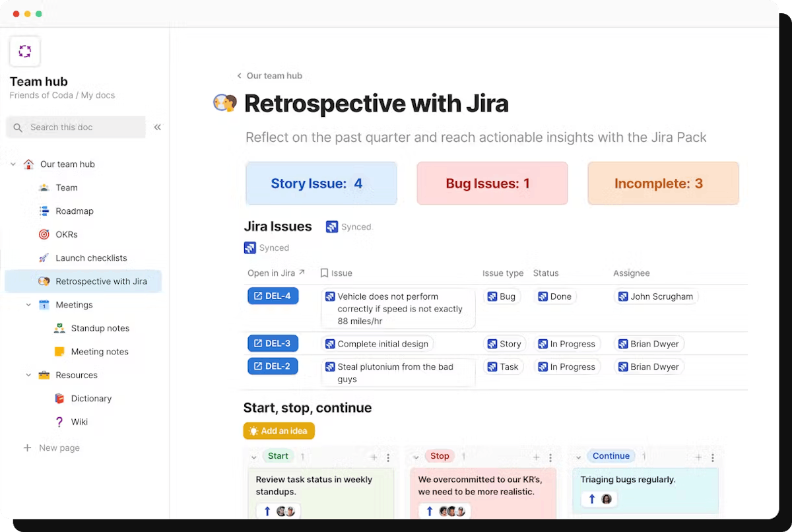
Task: Click the Add an idea button
Action: (x=279, y=431)
